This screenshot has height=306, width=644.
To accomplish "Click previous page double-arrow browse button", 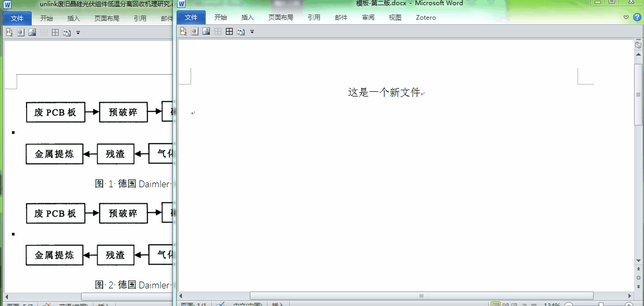I will coord(638,269).
